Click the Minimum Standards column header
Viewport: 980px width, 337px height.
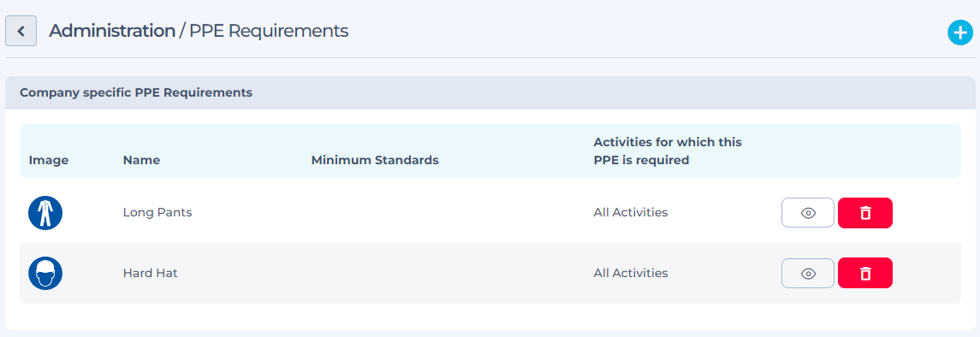pos(375,160)
